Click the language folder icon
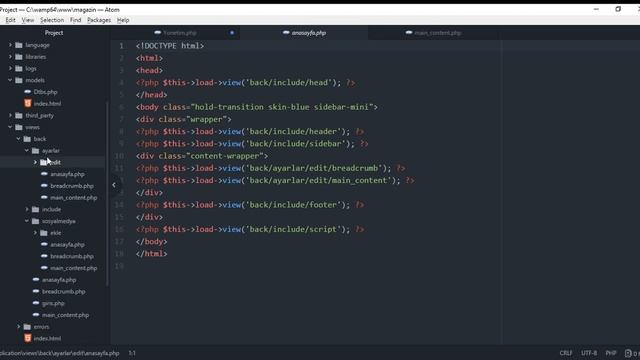 pos(19,45)
